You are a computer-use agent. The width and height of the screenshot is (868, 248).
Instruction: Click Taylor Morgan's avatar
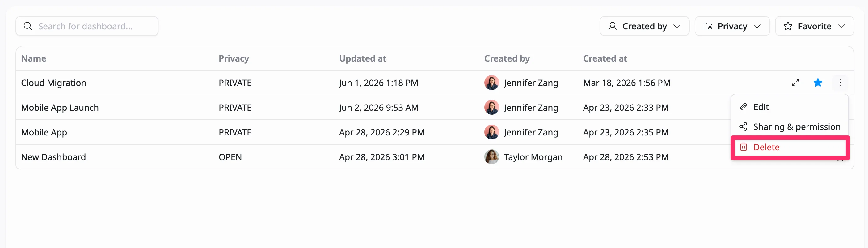[492, 157]
